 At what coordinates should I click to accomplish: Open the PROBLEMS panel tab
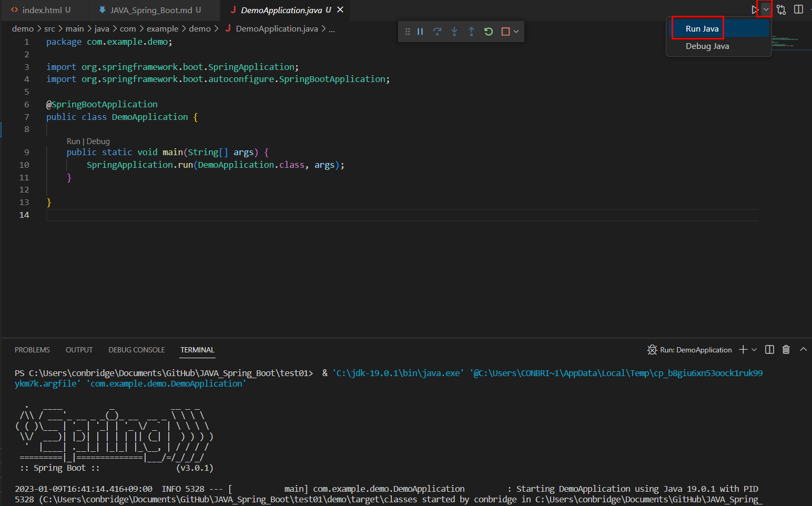point(32,350)
